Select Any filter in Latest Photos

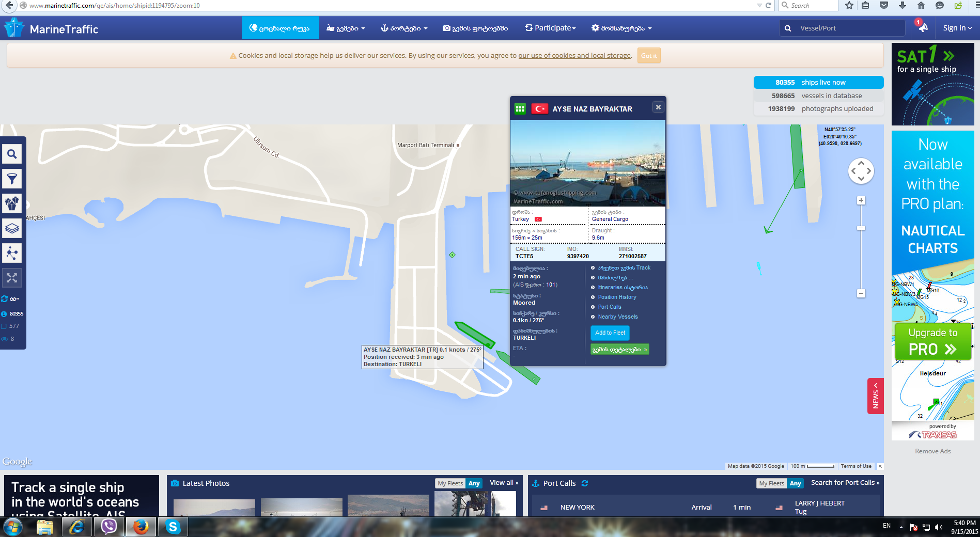click(474, 483)
